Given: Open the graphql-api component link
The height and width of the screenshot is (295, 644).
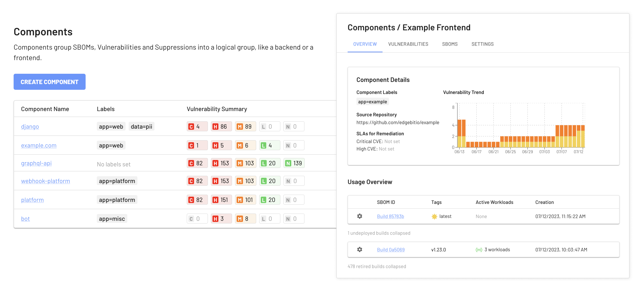Looking at the screenshot, I should pyautogui.click(x=36, y=163).
